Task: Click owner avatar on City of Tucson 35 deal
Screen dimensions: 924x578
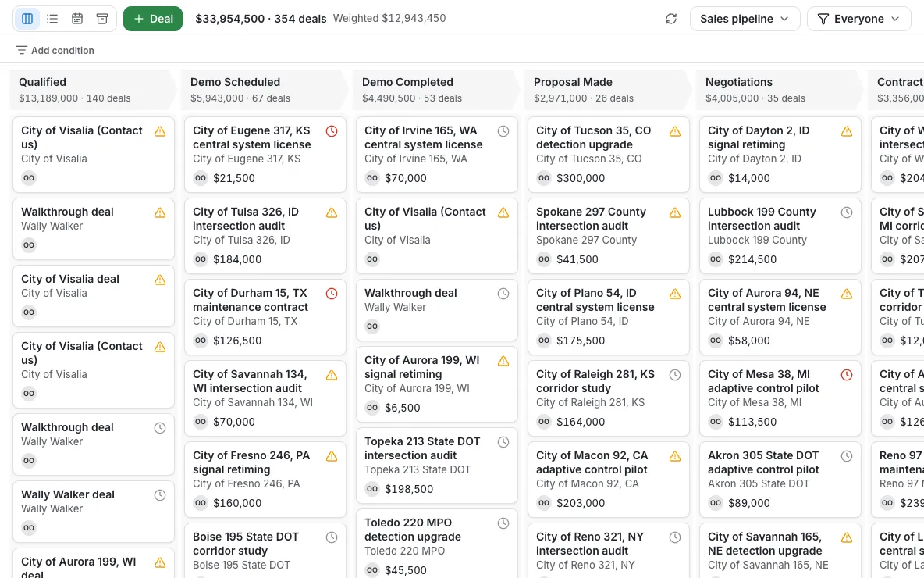Action: point(544,178)
